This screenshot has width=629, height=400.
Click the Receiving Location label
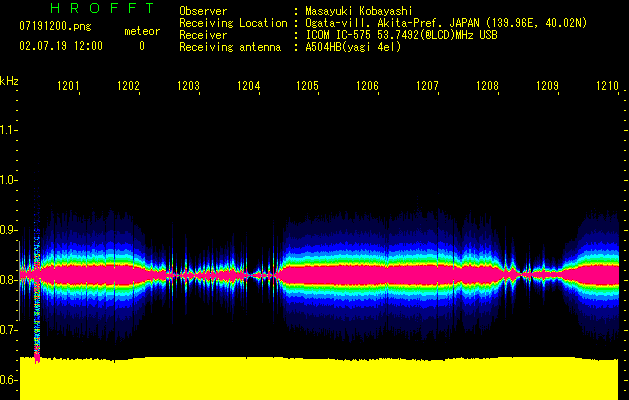233,23
